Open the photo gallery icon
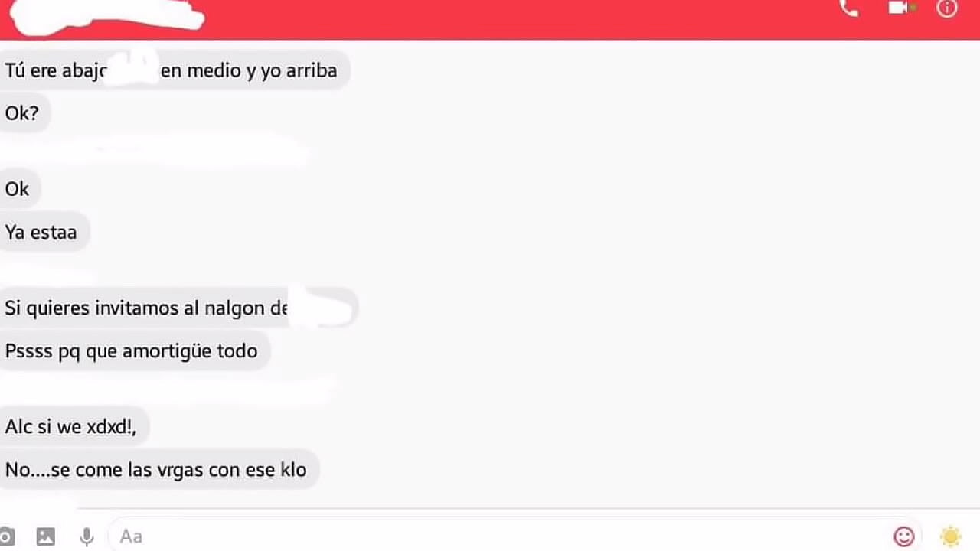The width and height of the screenshot is (980, 551). [46, 536]
